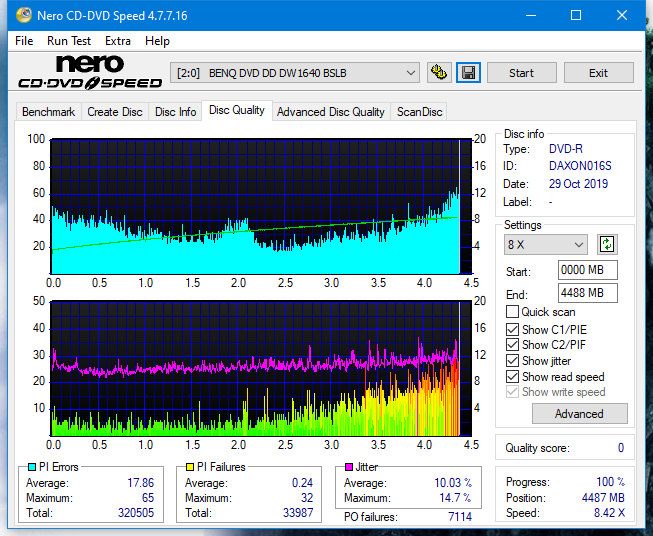Click the Nero disc application icon
The height and width of the screenshot is (536, 653).
point(24,15)
